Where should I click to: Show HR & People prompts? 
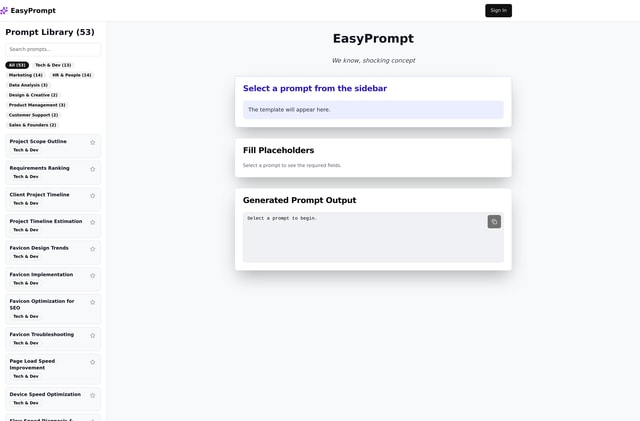pyautogui.click(x=72, y=75)
